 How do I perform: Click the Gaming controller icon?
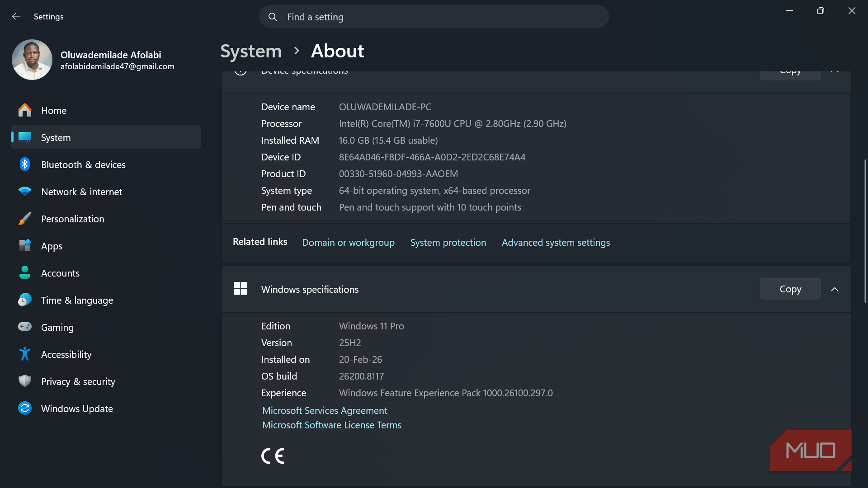point(25,326)
